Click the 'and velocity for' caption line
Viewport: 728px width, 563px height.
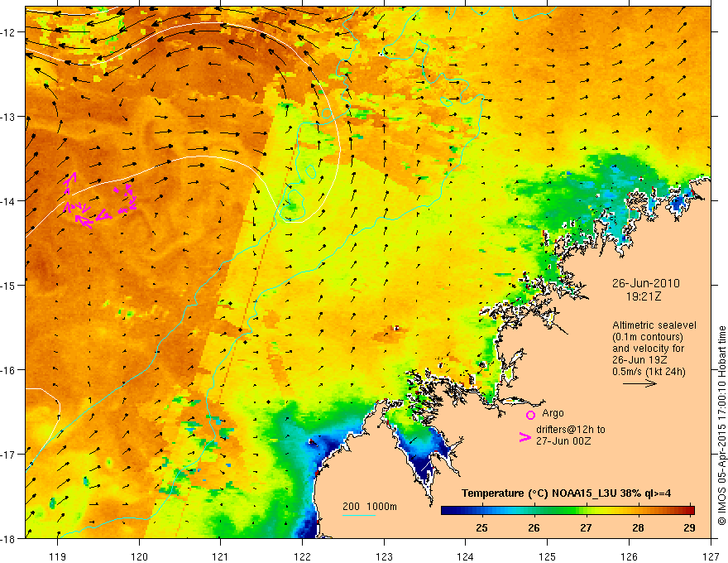pyautogui.click(x=648, y=349)
